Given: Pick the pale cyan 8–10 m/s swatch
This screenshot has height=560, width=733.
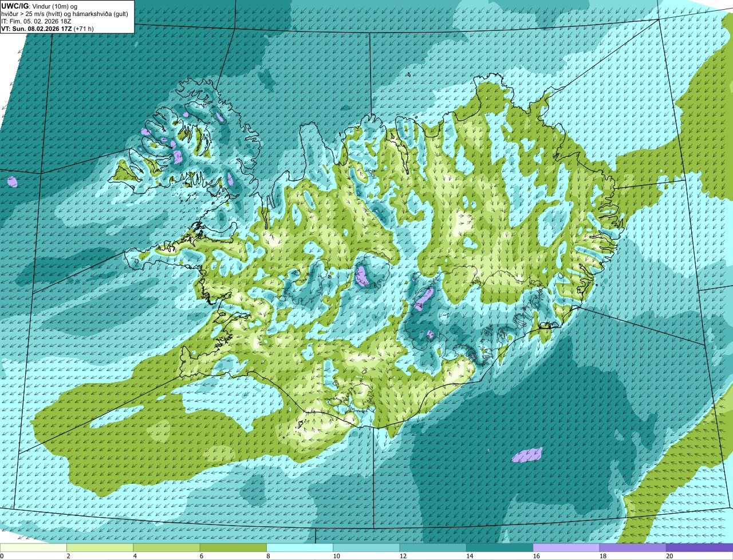Looking at the screenshot, I should [x=299, y=548].
